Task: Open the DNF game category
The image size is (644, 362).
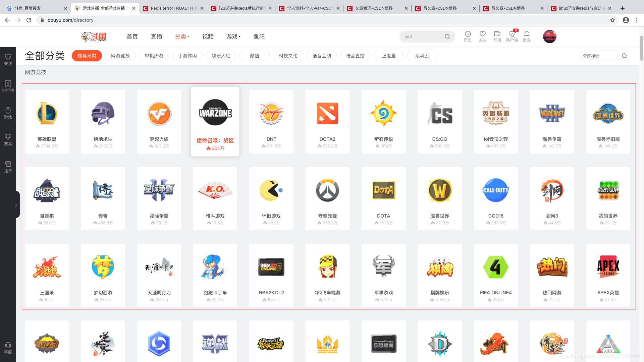Action: [271, 122]
